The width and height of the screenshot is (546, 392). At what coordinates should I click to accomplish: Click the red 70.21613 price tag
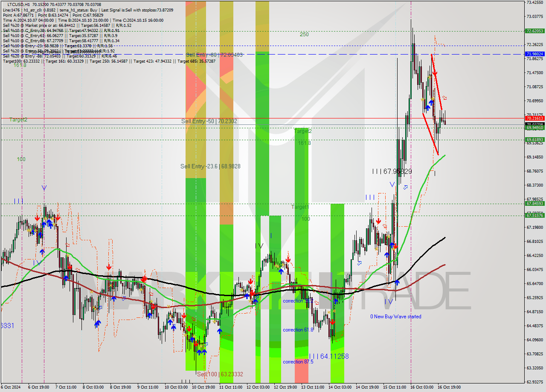pyautogui.click(x=535, y=118)
